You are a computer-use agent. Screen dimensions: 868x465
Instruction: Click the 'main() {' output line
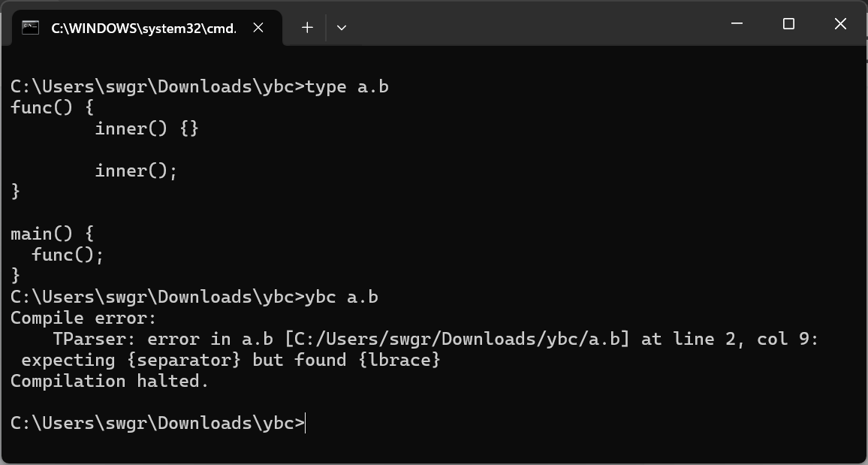[53, 234]
